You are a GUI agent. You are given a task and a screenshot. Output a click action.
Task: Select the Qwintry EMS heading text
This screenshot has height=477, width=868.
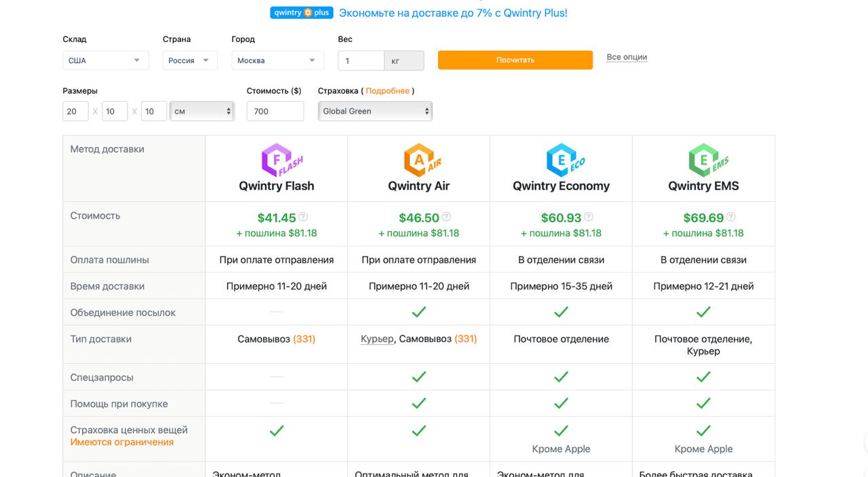(703, 186)
